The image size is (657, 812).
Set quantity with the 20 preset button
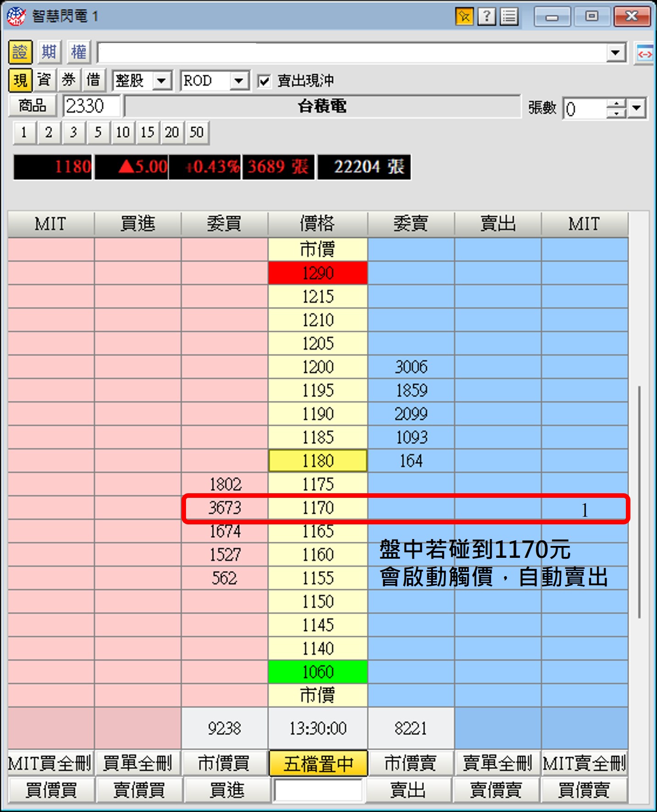tap(172, 133)
